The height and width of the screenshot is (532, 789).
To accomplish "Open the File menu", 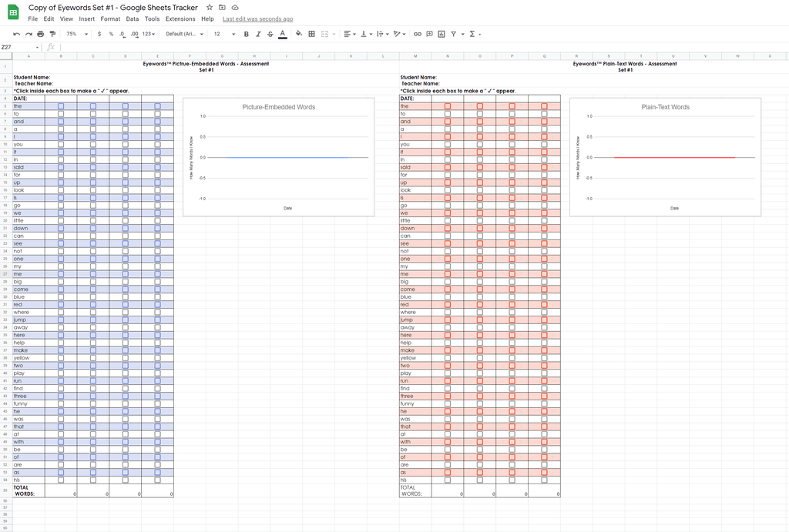I will pos(32,19).
